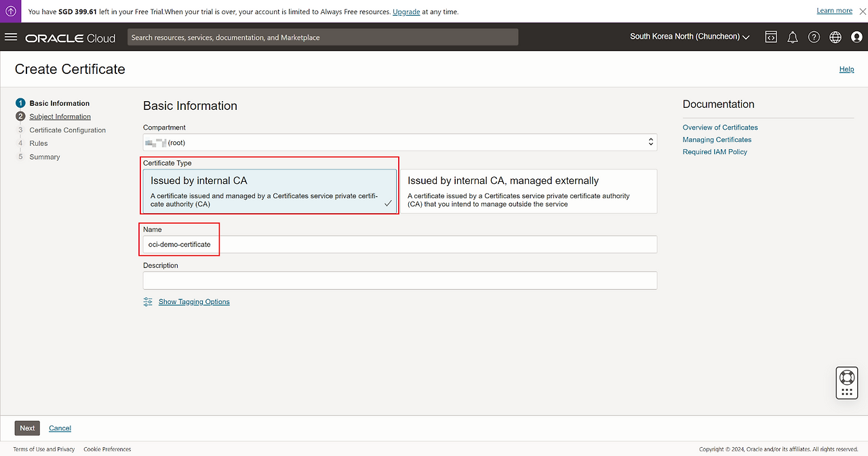Click the help question mark icon
This screenshot has height=456, width=868.
click(814, 37)
